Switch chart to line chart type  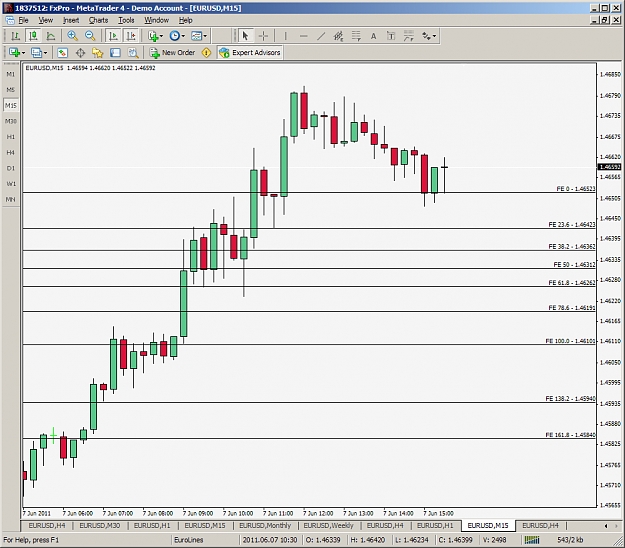pyautogui.click(x=51, y=36)
